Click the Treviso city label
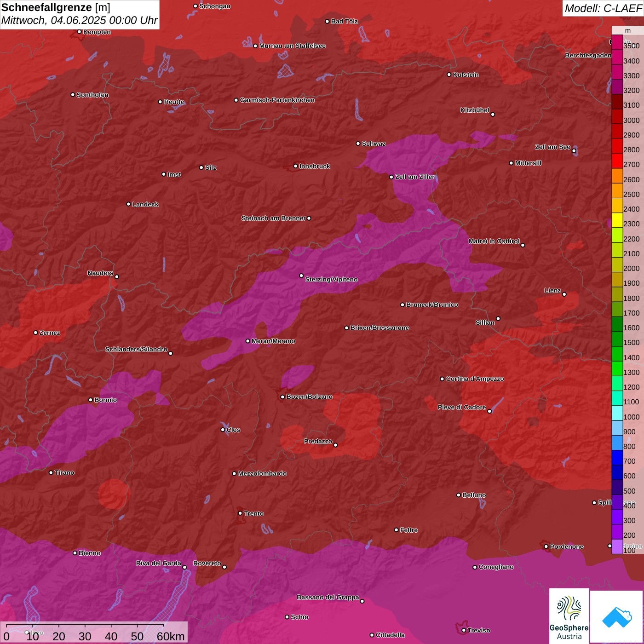This screenshot has height=644, width=644. 479,630
